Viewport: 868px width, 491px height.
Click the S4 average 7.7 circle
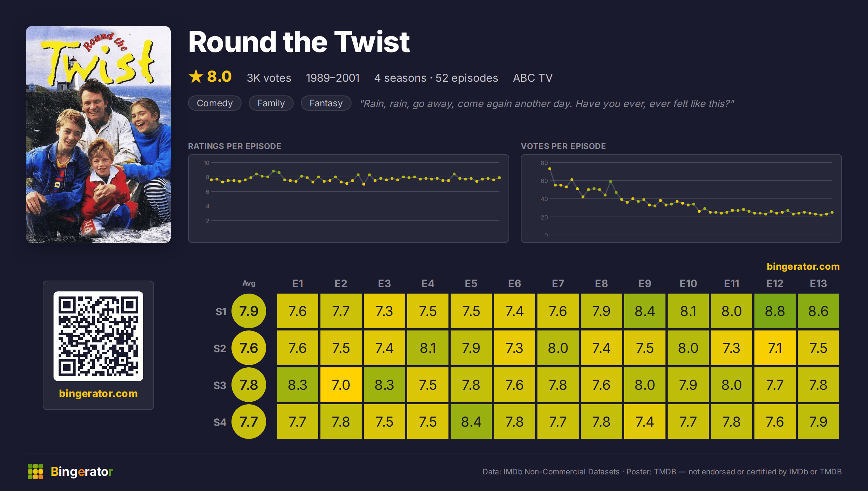(249, 422)
